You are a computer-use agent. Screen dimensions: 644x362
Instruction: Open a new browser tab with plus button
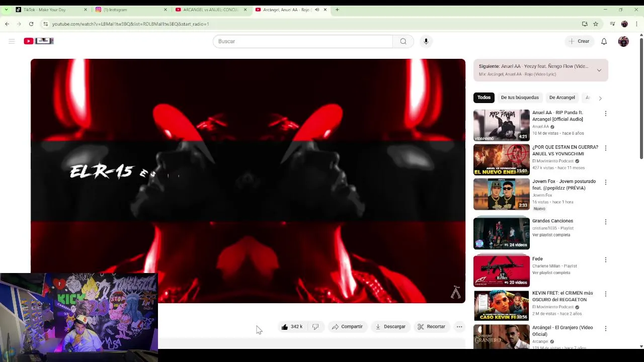(x=337, y=10)
